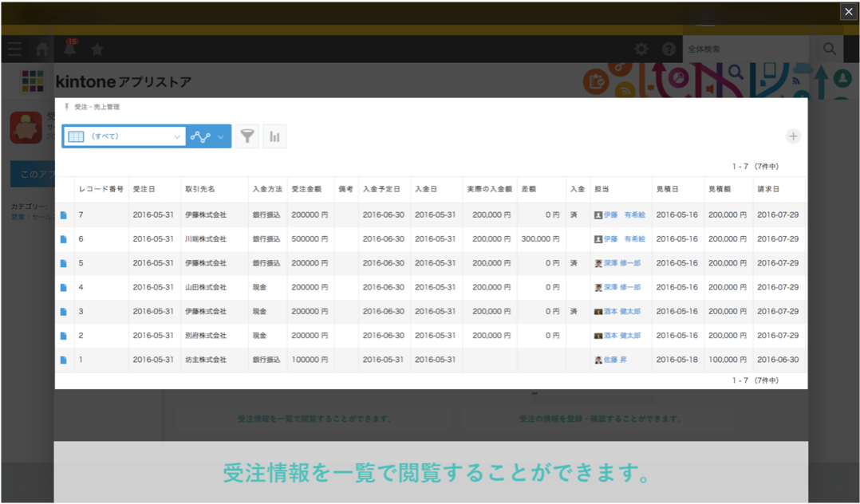Click the 300,000 円 difference cell
Viewport: 860px width, 504px height.
click(540, 239)
